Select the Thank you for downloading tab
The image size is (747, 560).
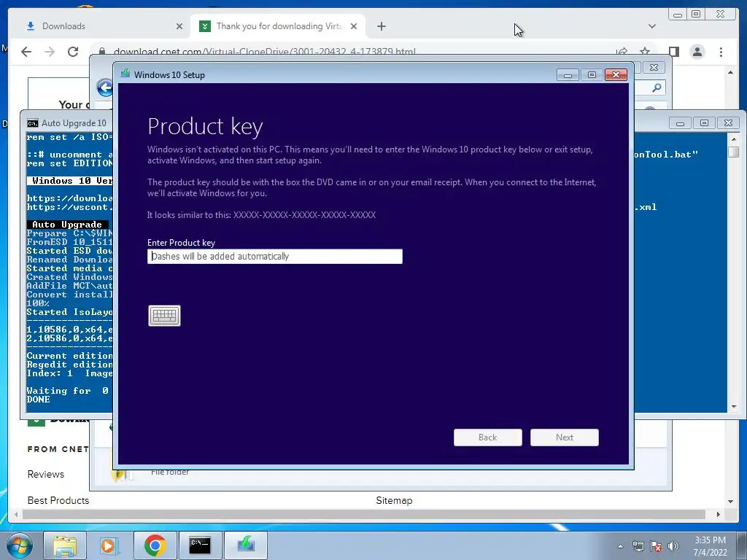(x=278, y=26)
